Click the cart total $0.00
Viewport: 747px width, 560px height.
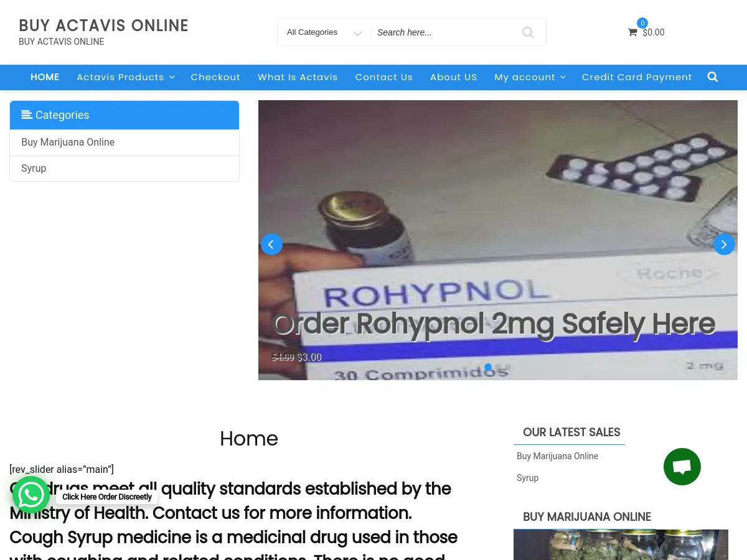click(x=654, y=32)
